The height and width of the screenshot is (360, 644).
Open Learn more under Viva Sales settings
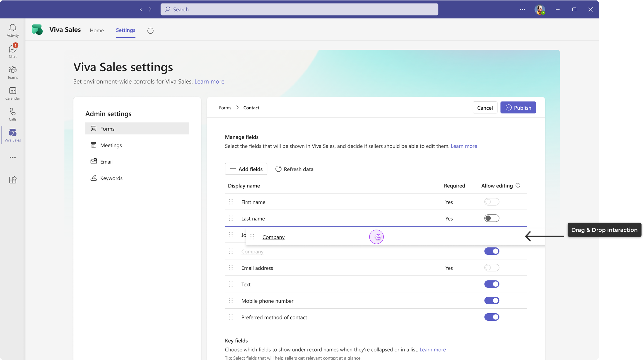pyautogui.click(x=209, y=82)
